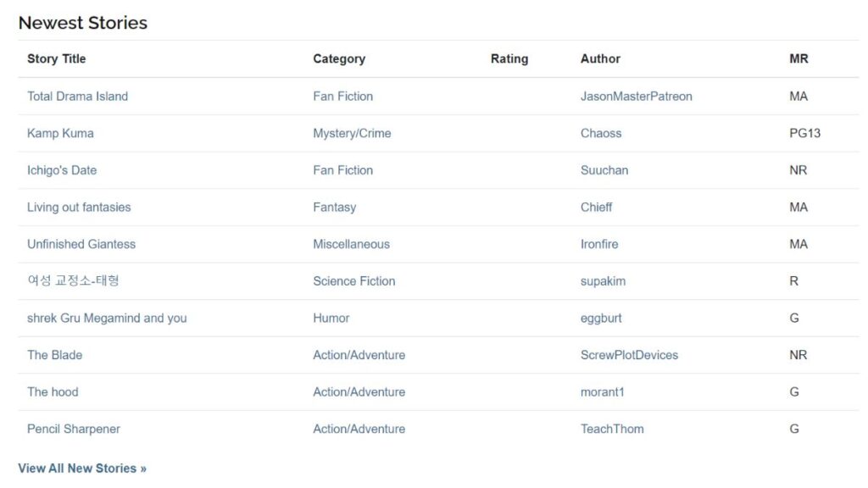Image resolution: width=868 pixels, height=488 pixels.
Task: Select the Humor category link
Action: (331, 319)
